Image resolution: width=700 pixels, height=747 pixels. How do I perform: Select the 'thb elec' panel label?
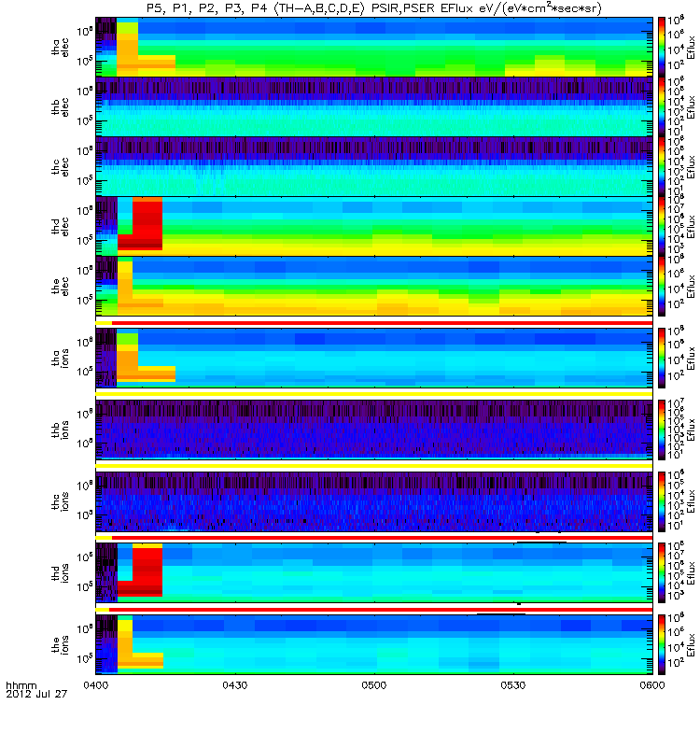(61, 107)
